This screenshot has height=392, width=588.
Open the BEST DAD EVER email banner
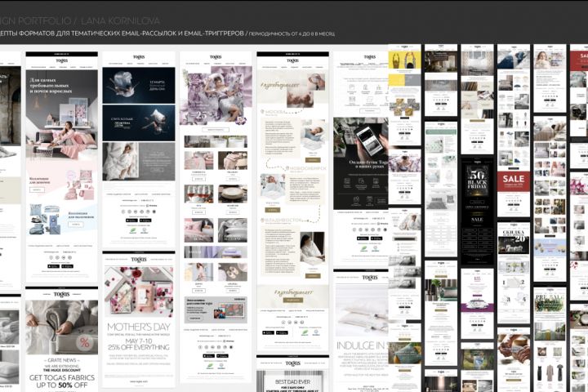coord(293,382)
